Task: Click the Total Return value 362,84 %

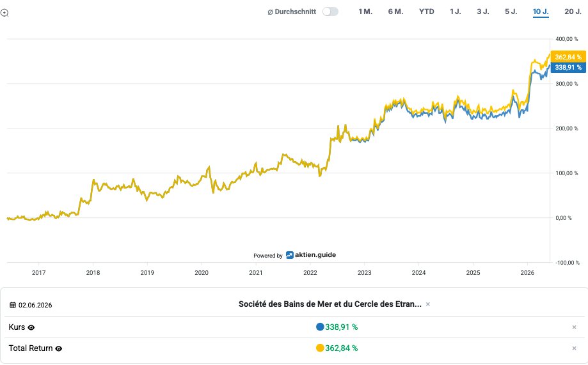Action: point(341,348)
